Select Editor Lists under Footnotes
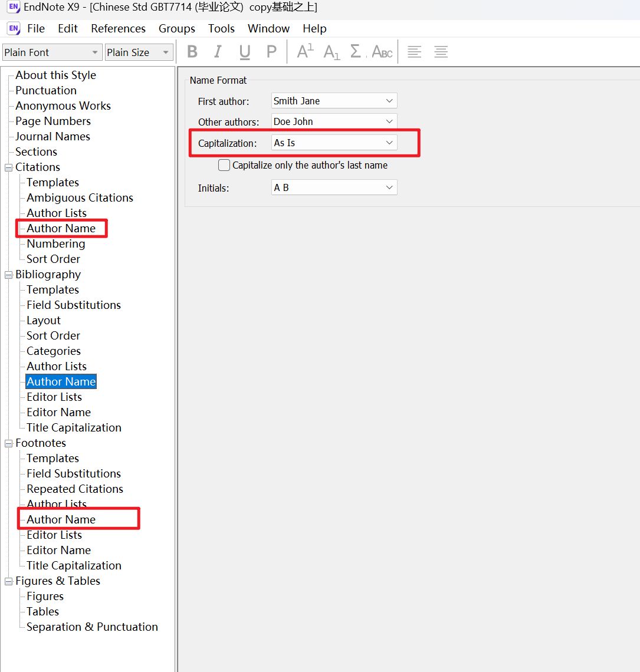 [54, 535]
